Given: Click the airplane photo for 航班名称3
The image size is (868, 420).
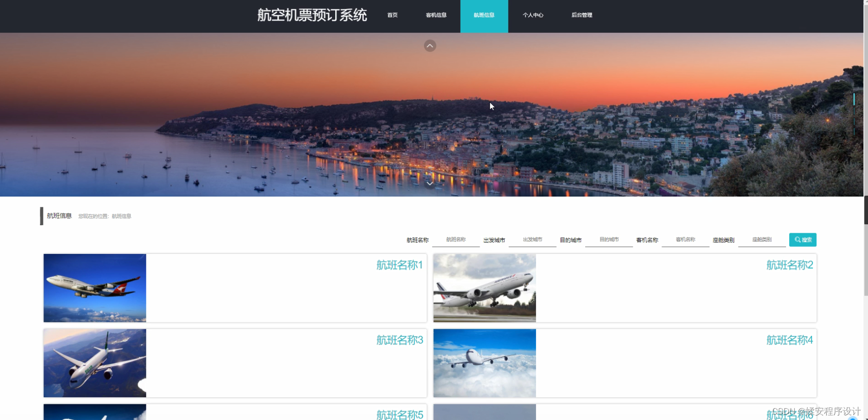Looking at the screenshot, I should click(95, 363).
